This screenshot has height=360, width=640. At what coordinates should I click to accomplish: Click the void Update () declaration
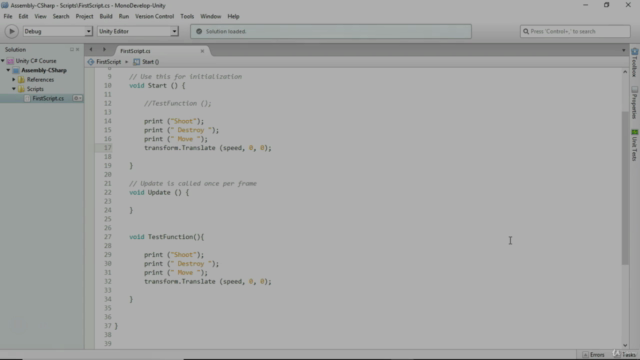coord(159,193)
